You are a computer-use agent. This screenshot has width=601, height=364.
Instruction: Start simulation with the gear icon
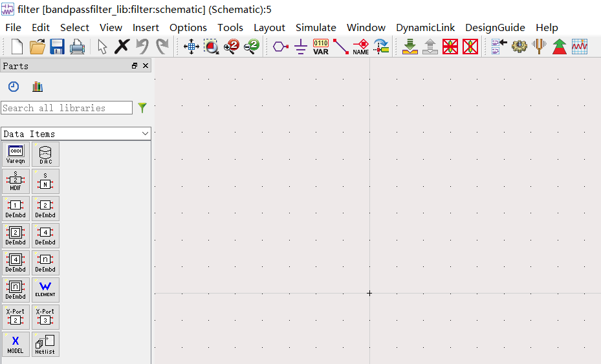(x=519, y=47)
